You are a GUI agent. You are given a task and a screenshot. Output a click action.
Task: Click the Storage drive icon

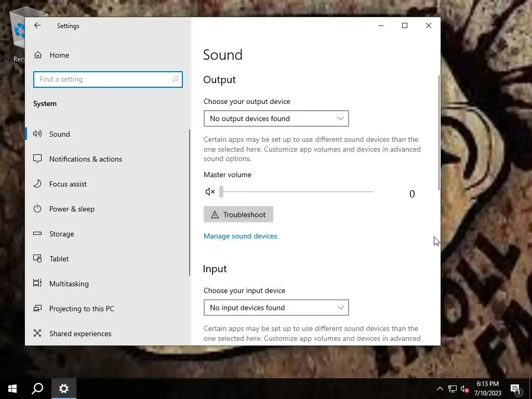(37, 233)
